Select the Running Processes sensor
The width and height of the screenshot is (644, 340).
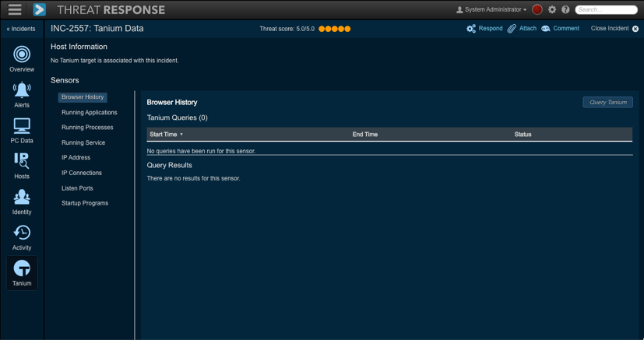point(87,128)
